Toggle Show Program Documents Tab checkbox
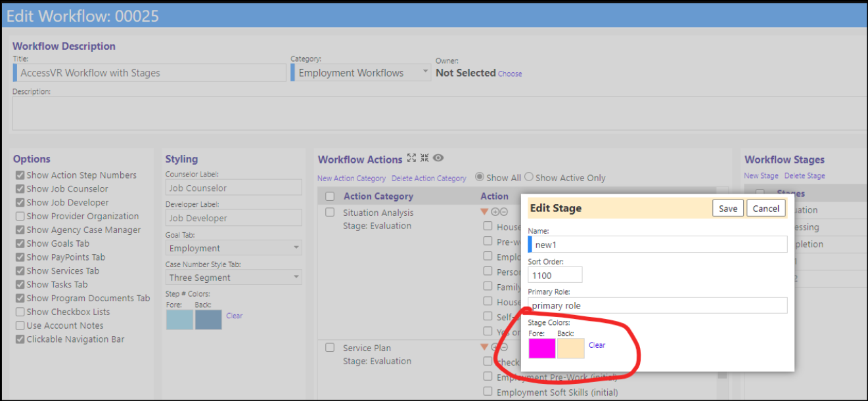 (20, 298)
